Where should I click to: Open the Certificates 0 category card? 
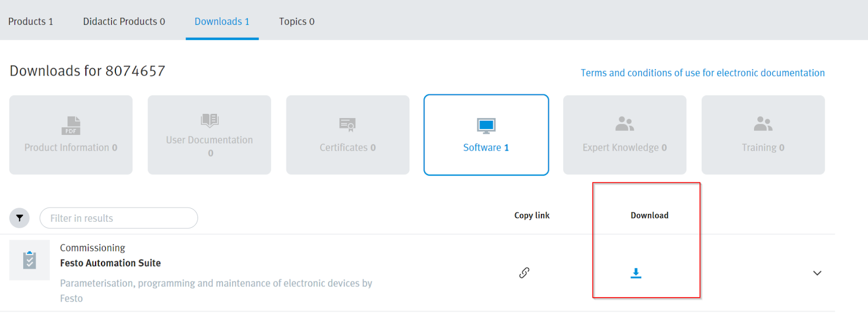pos(348,135)
